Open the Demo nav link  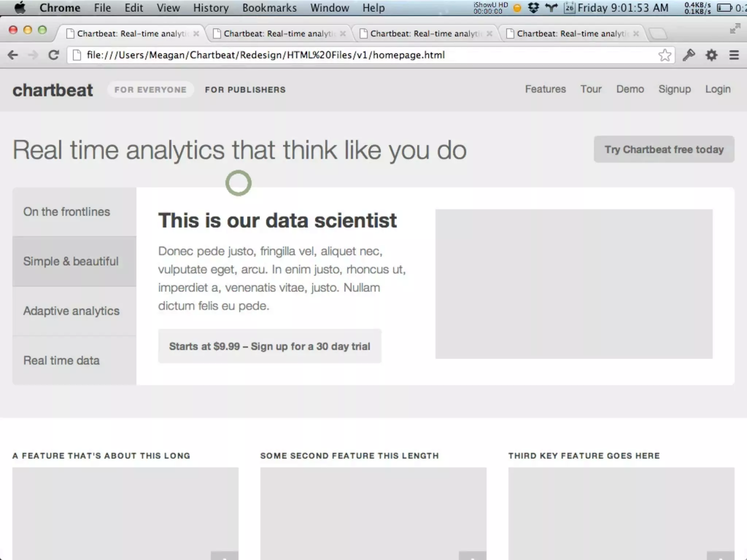(x=630, y=89)
